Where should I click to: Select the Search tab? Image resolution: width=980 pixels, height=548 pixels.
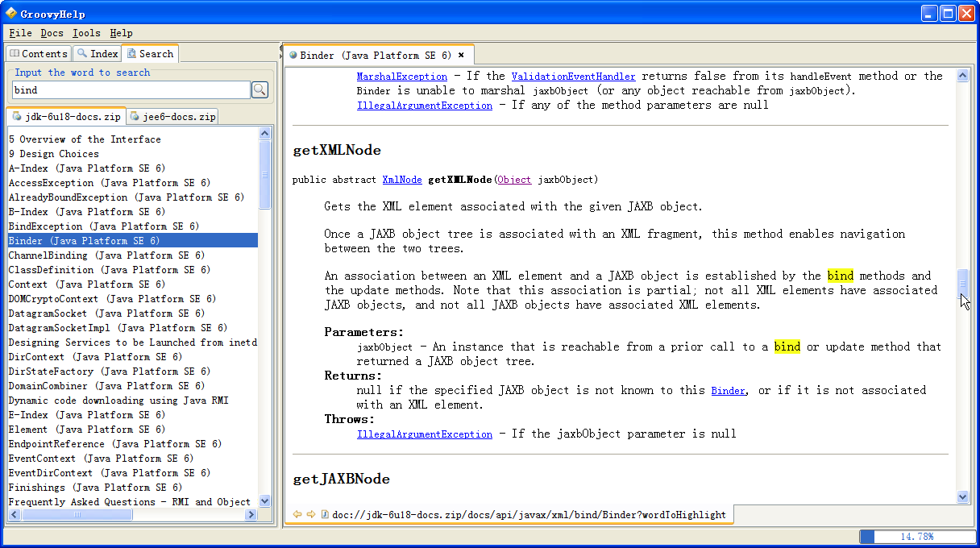coord(150,53)
